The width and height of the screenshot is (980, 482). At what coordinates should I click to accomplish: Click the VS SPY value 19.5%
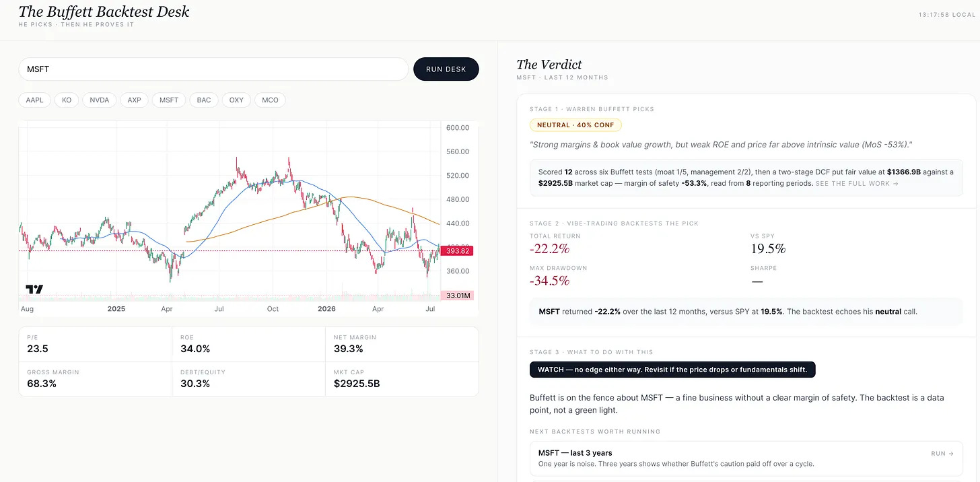pos(768,249)
